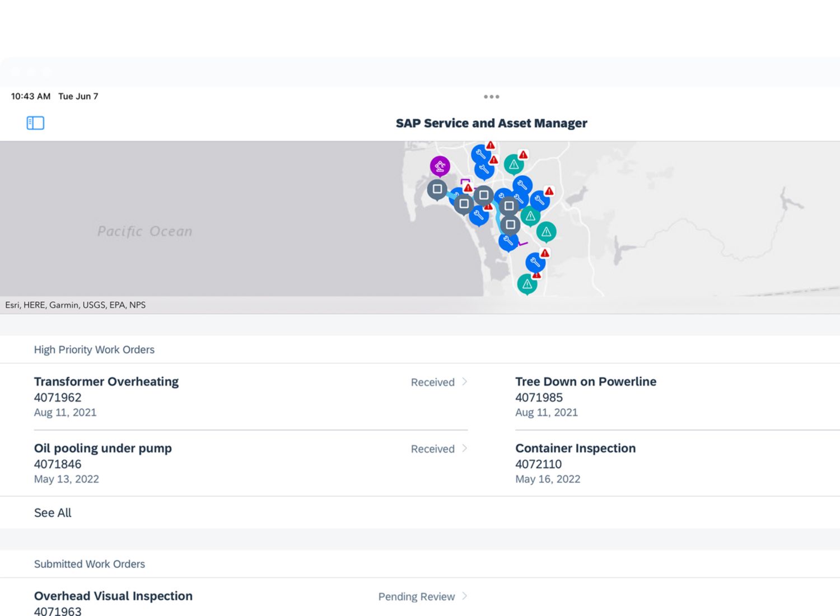Click the Esri map attribution text

[76, 305]
